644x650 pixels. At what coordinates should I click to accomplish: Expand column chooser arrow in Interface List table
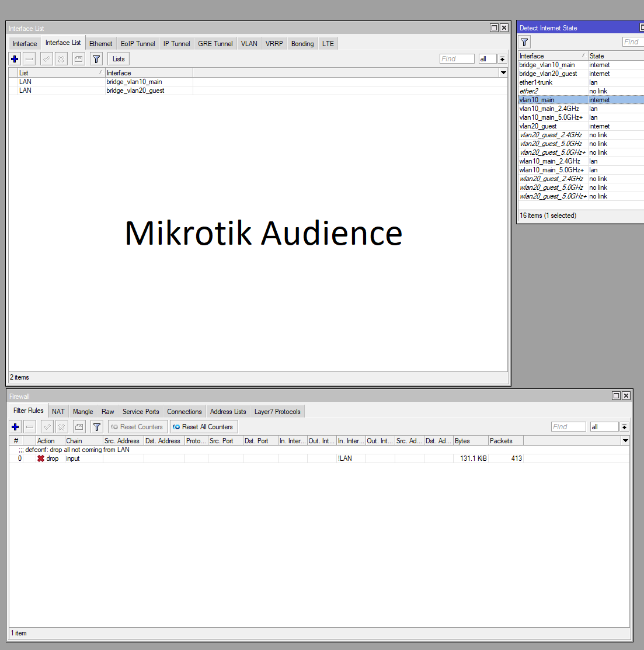coord(503,73)
